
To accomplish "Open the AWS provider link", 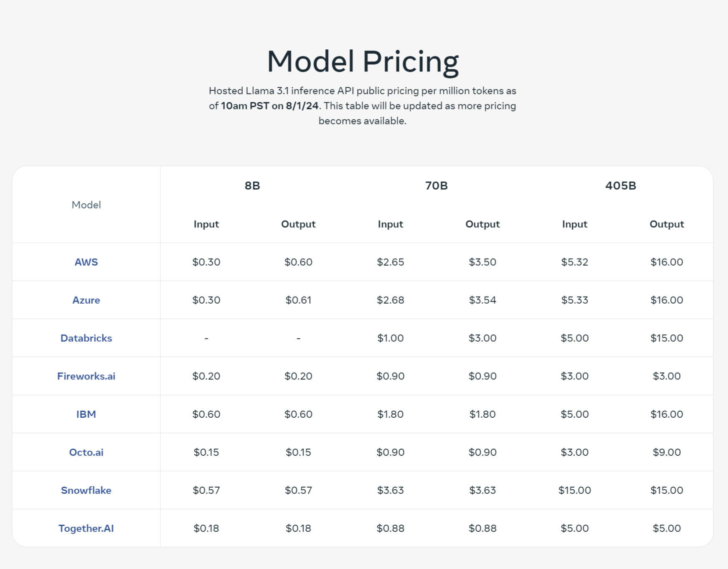I will coord(86,262).
